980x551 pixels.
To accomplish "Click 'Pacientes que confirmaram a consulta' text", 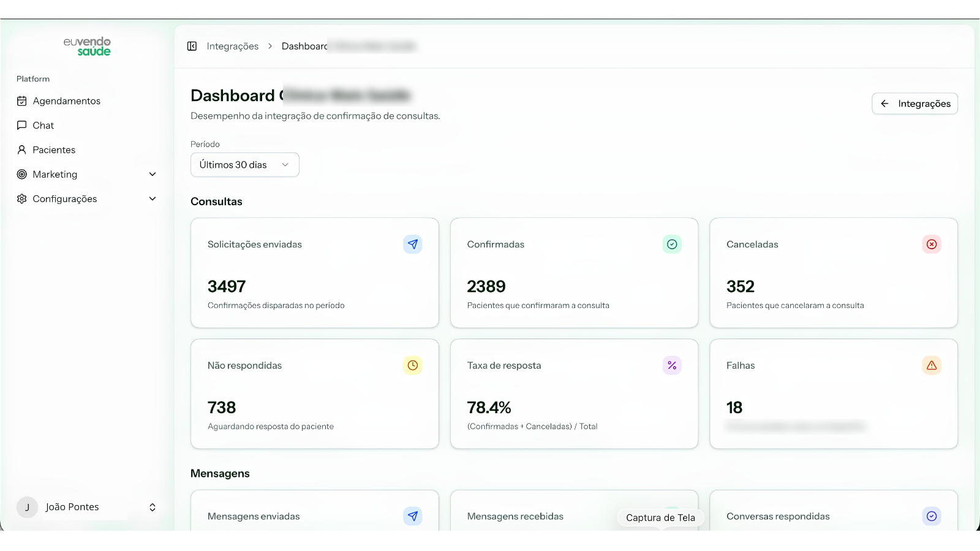I will [538, 305].
